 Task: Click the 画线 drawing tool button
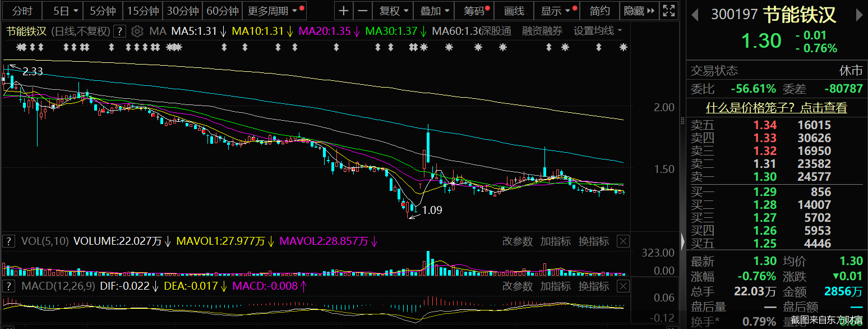click(514, 11)
